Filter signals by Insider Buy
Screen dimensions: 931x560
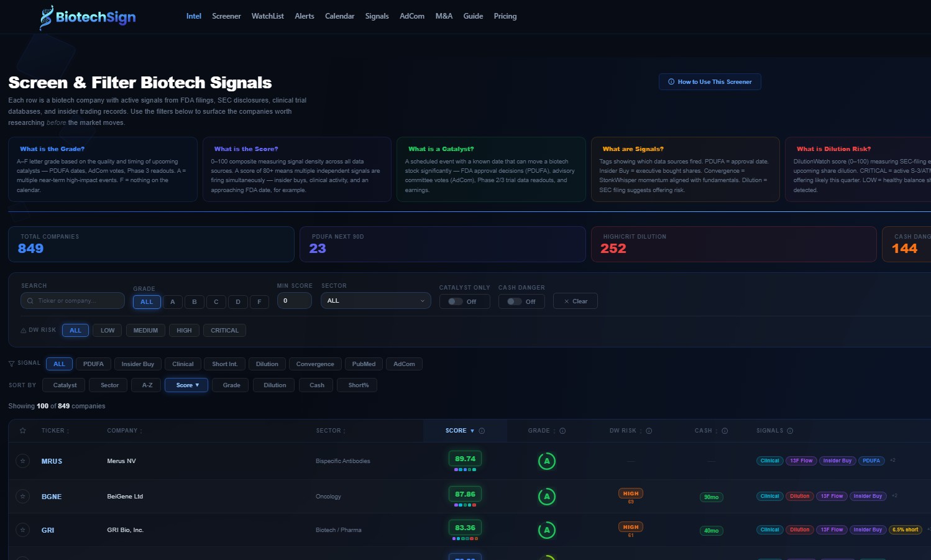pos(138,364)
